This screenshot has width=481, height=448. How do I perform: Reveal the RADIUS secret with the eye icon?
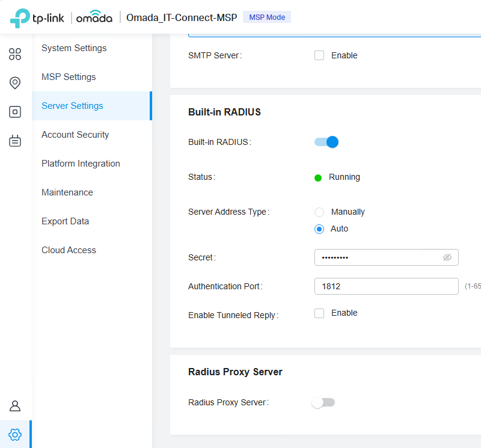tap(447, 257)
